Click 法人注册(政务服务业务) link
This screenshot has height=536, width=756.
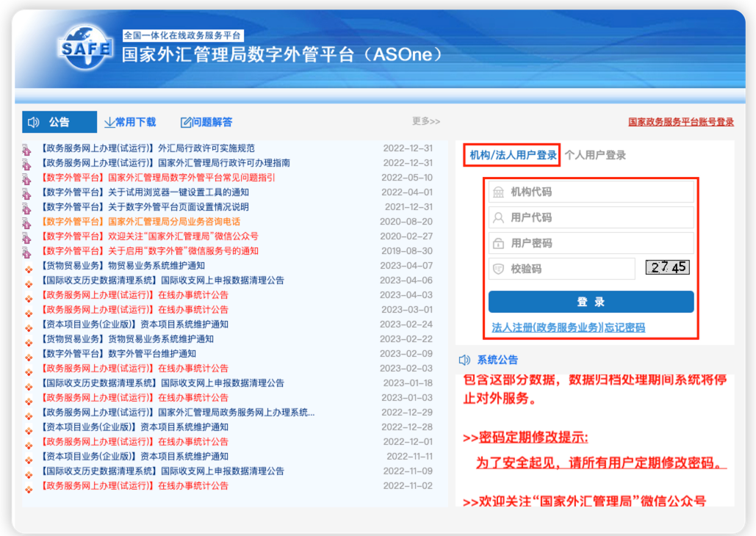tap(547, 327)
